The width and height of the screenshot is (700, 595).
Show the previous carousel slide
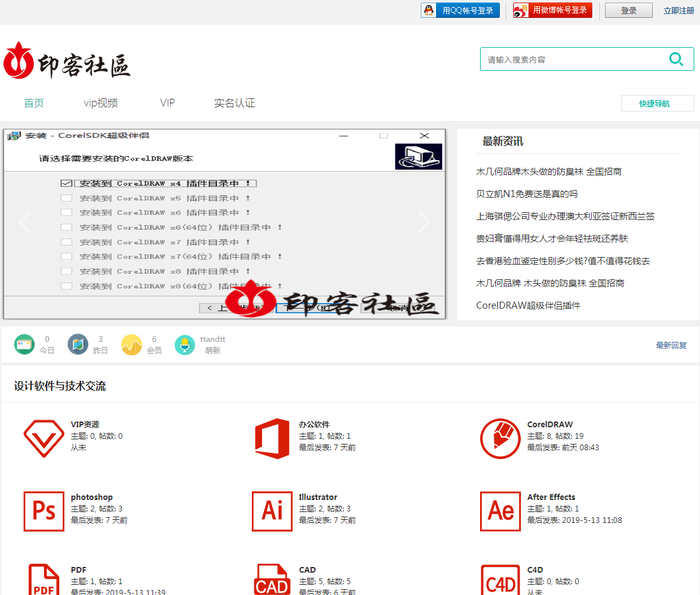coord(25,222)
